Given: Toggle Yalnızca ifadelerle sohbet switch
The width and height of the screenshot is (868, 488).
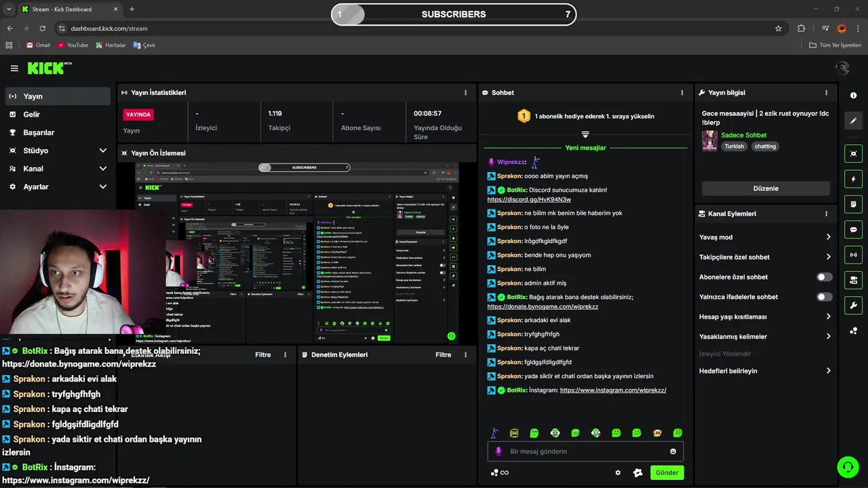Looking at the screenshot, I should click(824, 297).
